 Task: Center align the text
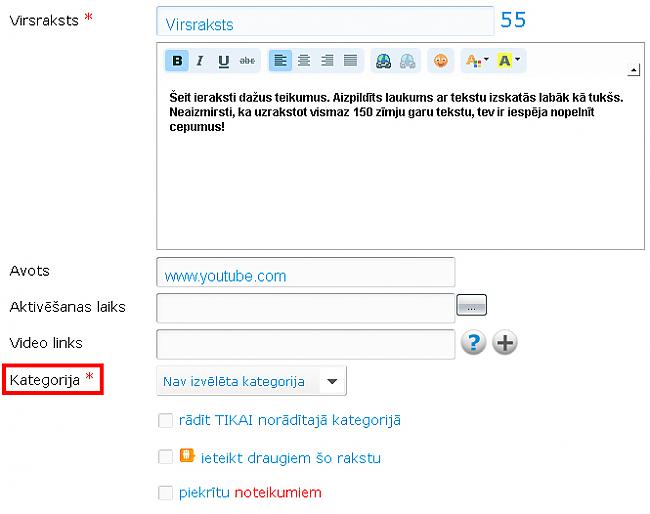304,61
